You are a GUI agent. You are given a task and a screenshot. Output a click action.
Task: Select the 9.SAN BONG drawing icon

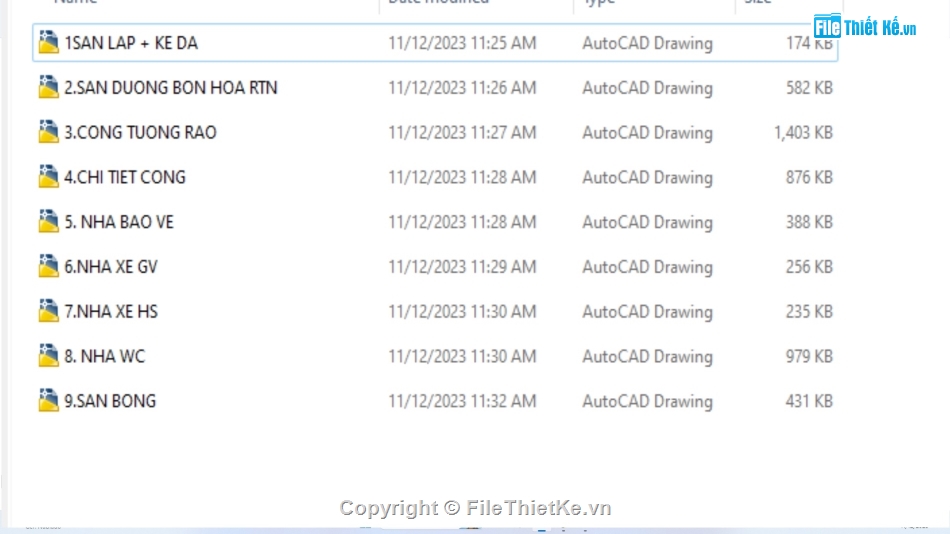click(48, 401)
